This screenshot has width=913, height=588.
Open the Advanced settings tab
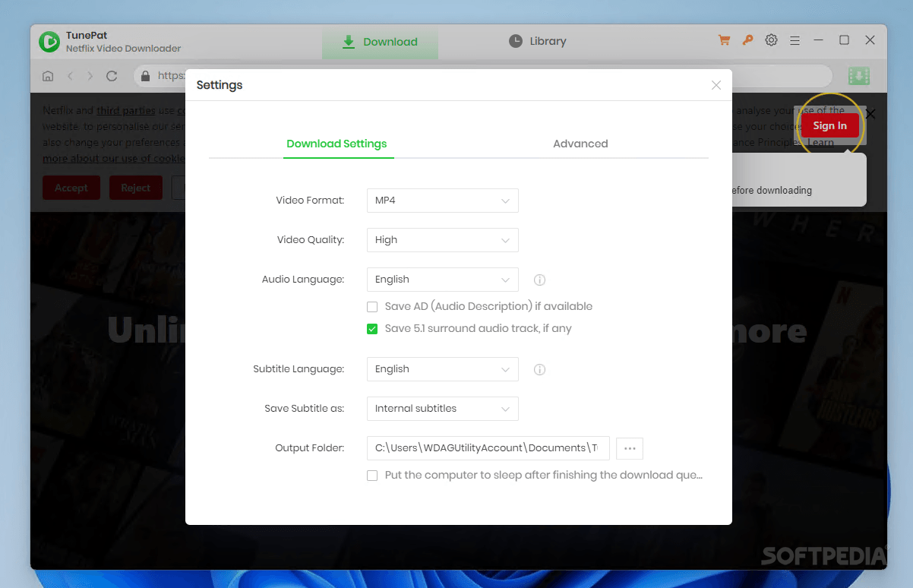pos(580,144)
